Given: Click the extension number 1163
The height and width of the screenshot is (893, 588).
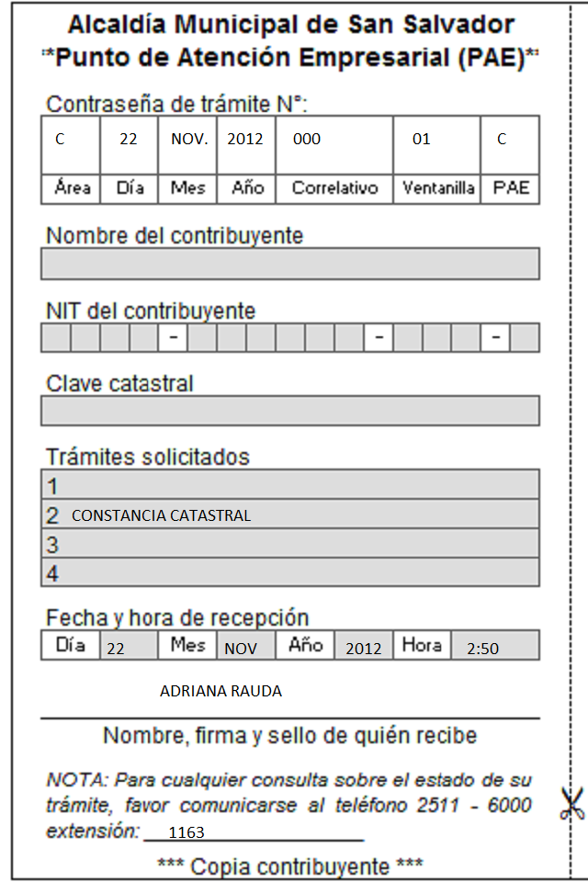Looking at the screenshot, I should click(x=187, y=832).
